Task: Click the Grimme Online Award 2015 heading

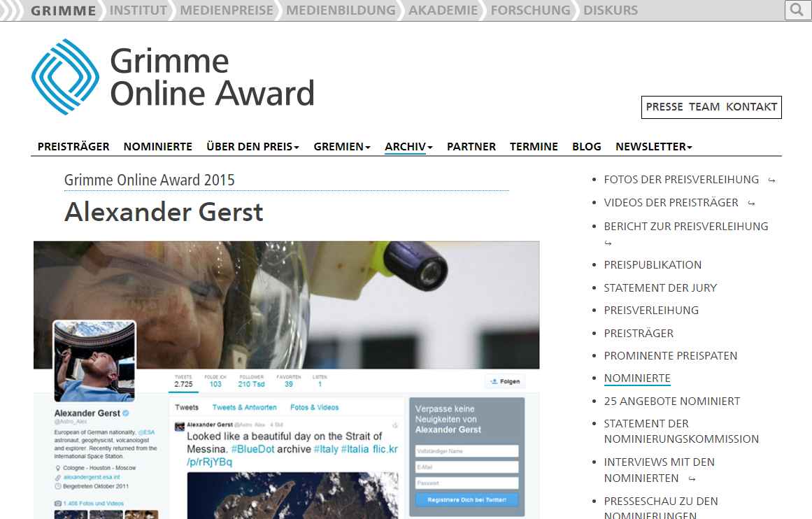Action: 149,180
